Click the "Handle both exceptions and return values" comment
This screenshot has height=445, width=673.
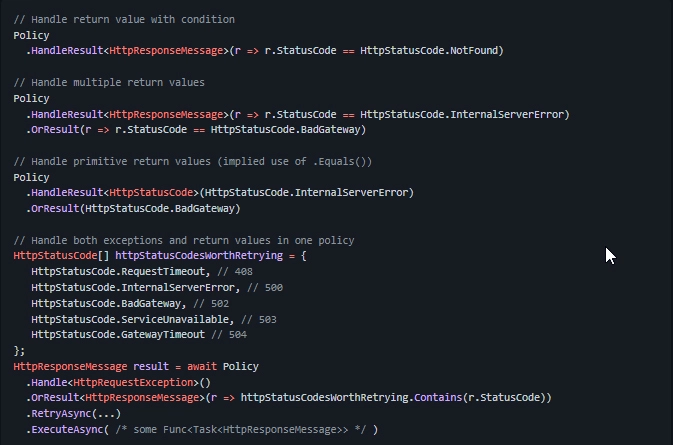click(x=184, y=241)
